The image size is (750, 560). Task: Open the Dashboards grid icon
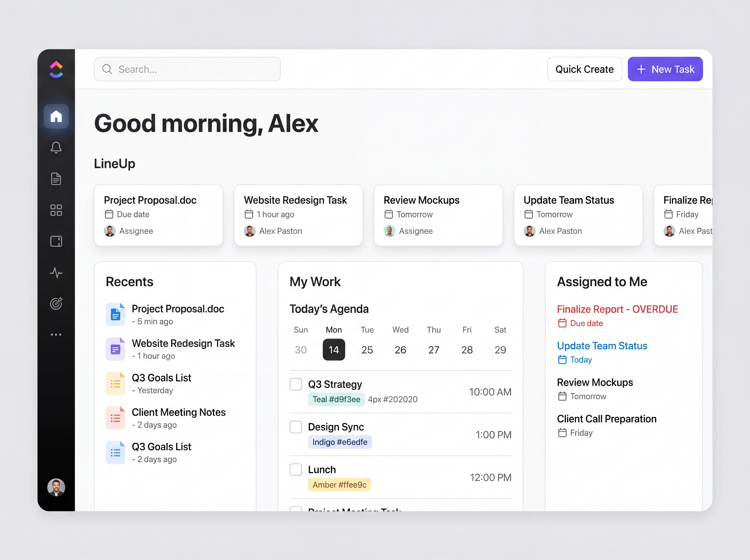pos(56,210)
